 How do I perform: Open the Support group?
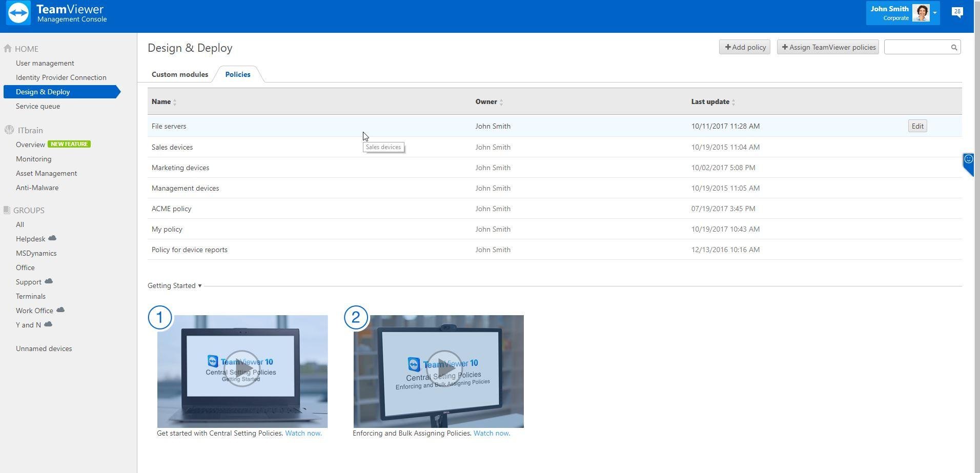coord(29,282)
